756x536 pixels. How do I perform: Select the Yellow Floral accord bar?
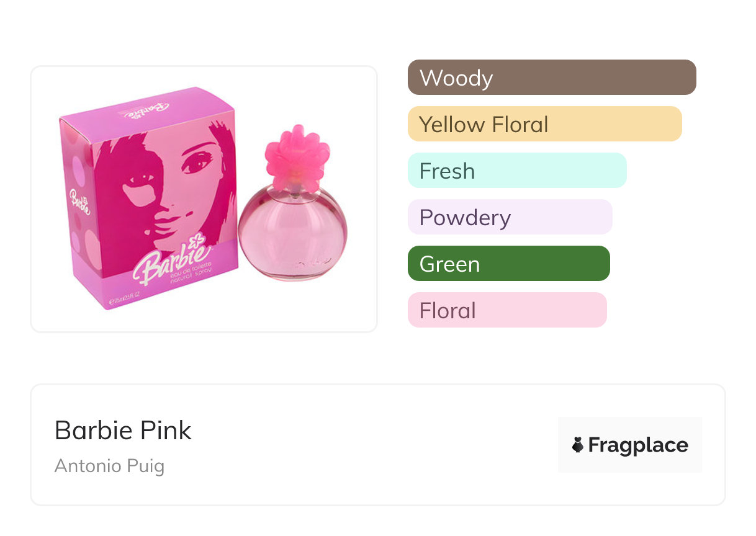[544, 124]
